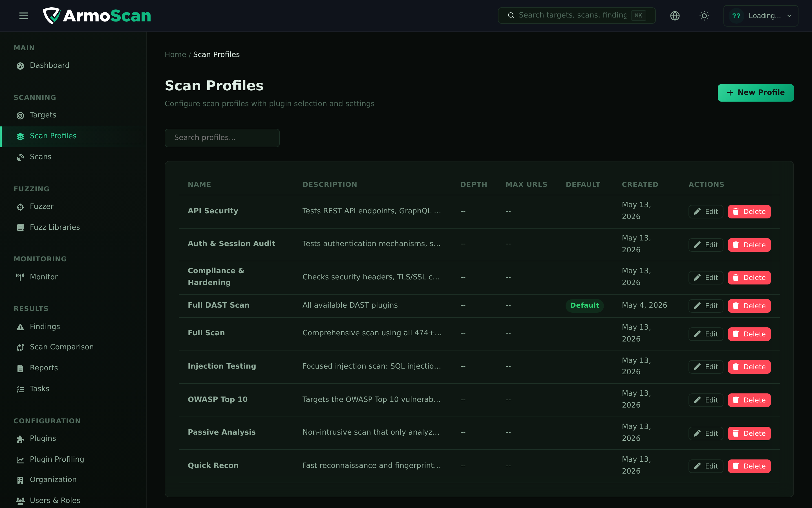This screenshot has height=508, width=812.
Task: Click the Dashboard icon in the sidebar
Action: 21,66
